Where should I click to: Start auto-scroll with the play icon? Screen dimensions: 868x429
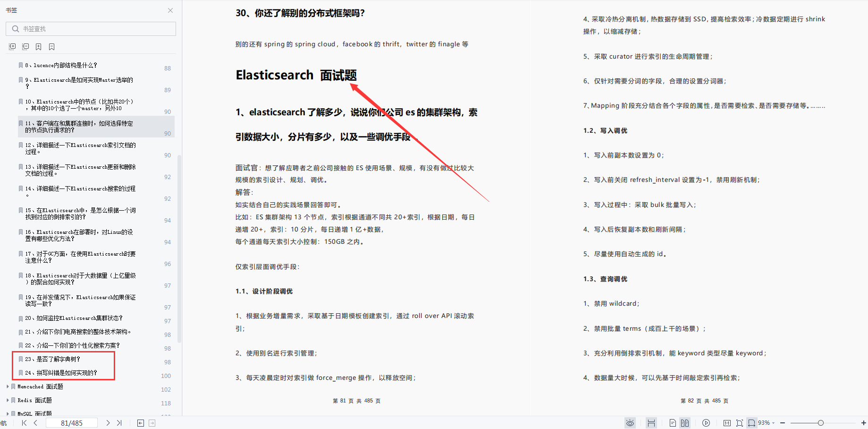click(706, 423)
